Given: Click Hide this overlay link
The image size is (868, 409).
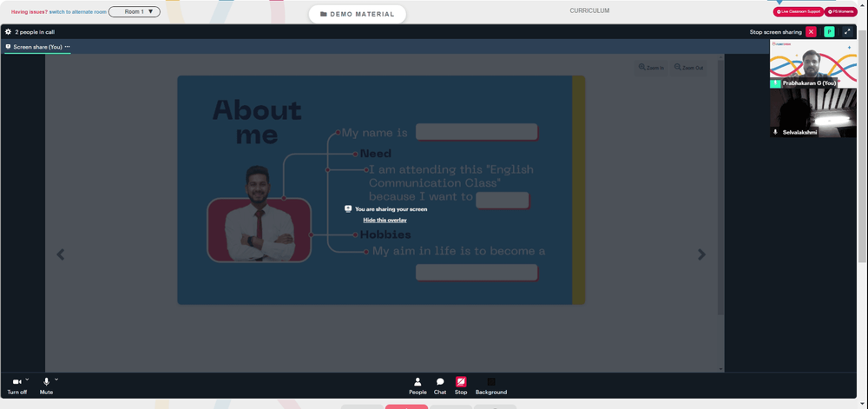Looking at the screenshot, I should 385,221.
